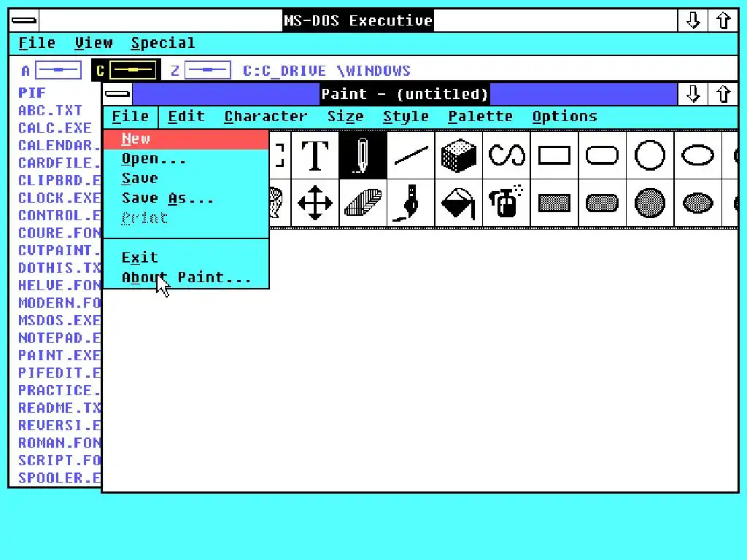Choose Save from the File menu
This screenshot has width=747, height=560.
[186, 179]
